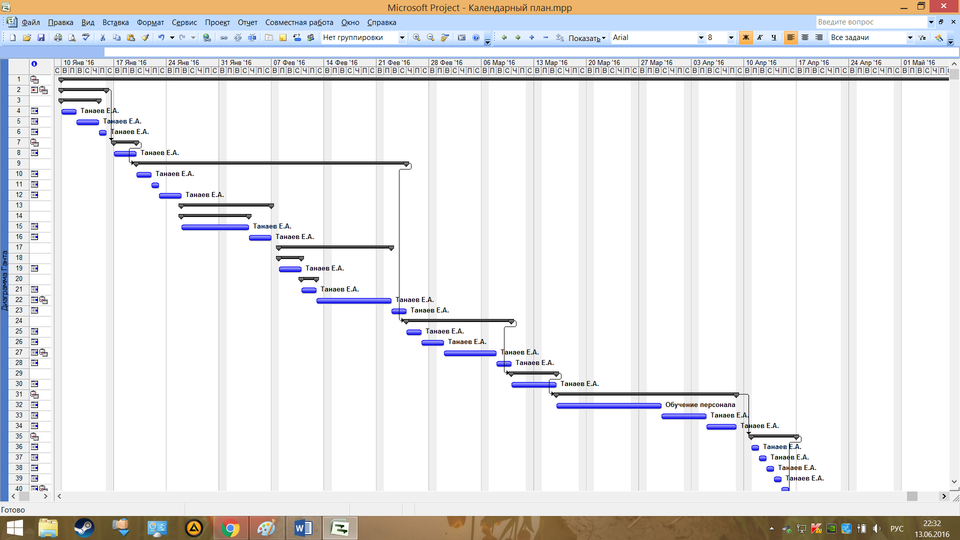Open the undo history arrow
960x540 pixels.
click(x=172, y=38)
